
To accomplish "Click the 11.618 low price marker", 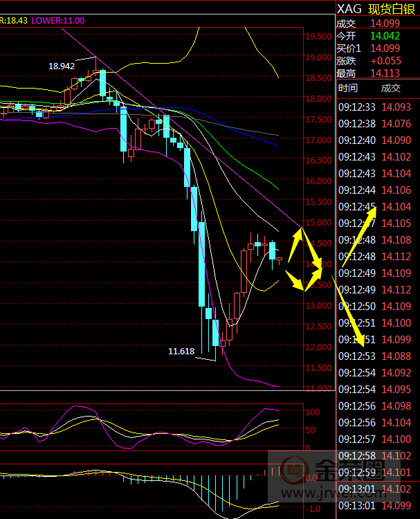I will click(181, 352).
